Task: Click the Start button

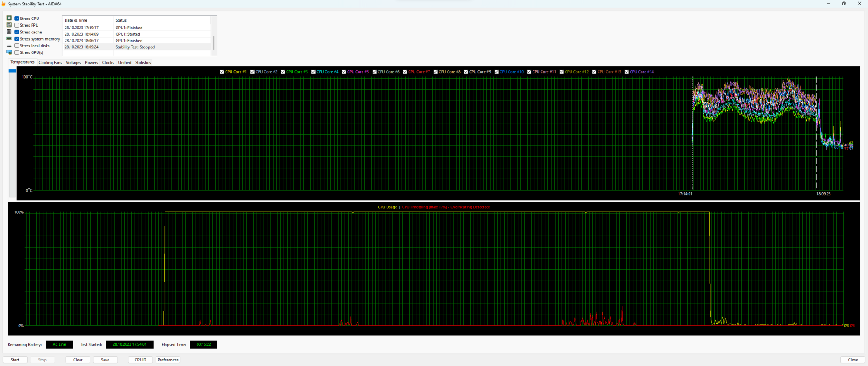Action: pyautogui.click(x=15, y=360)
